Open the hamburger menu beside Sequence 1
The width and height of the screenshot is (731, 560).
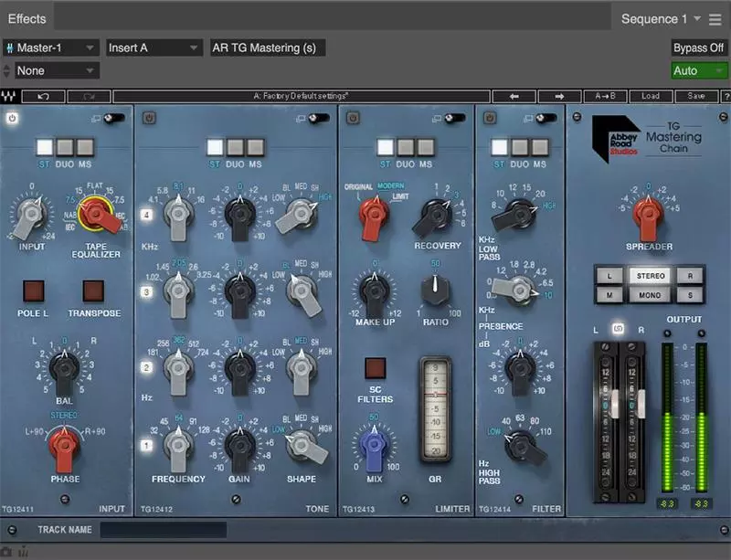coord(716,17)
